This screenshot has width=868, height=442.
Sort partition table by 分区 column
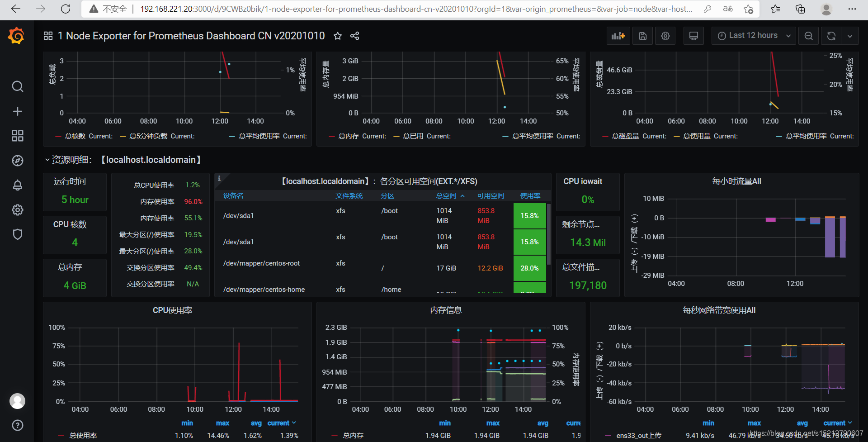pos(387,195)
